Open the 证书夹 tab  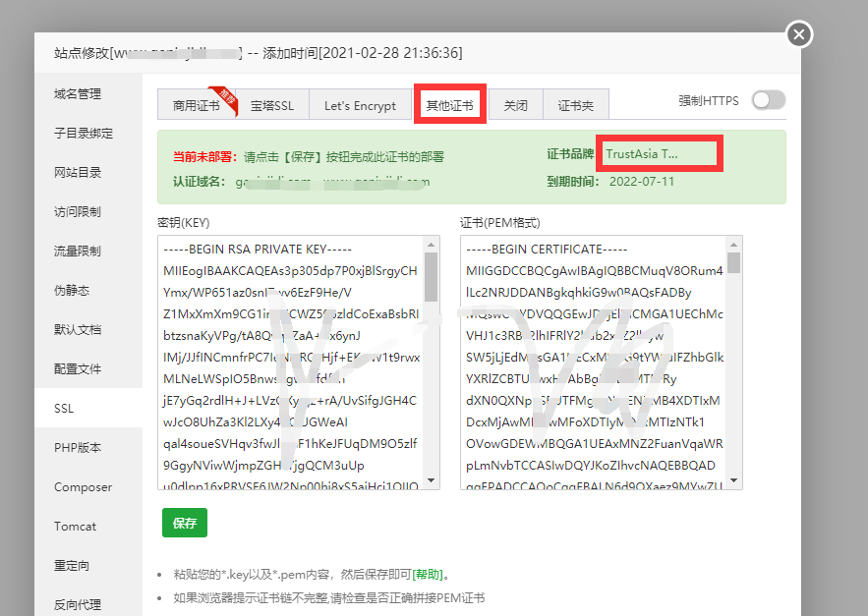pos(576,105)
